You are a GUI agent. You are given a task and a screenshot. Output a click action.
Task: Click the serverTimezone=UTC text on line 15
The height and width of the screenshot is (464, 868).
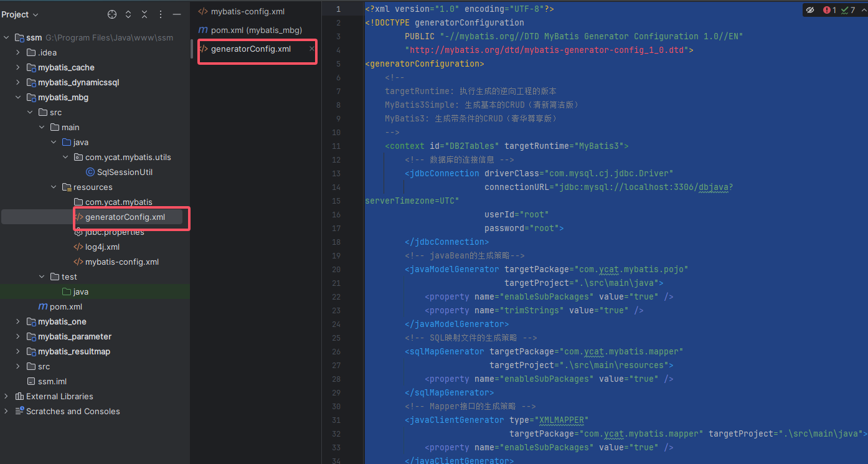(412, 201)
